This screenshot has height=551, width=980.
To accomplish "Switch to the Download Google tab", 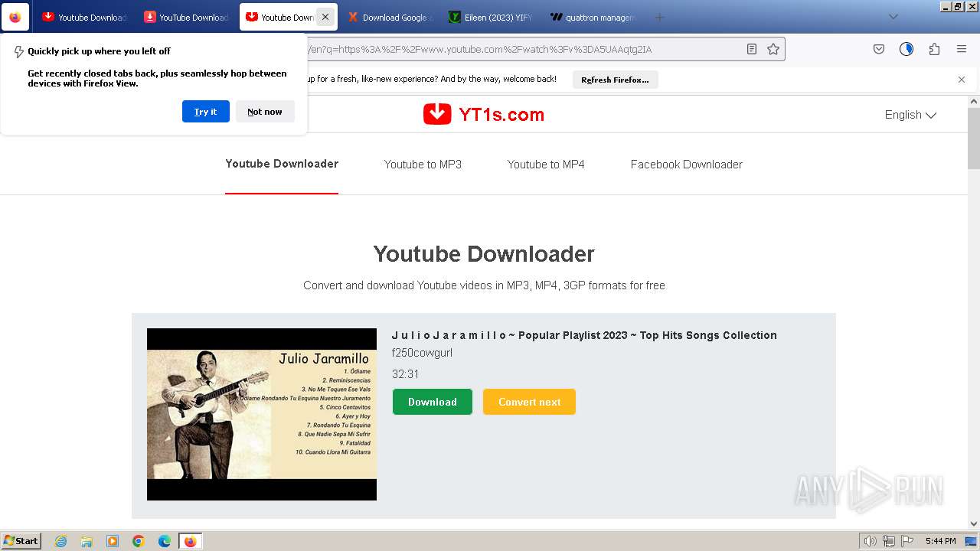I will (390, 17).
